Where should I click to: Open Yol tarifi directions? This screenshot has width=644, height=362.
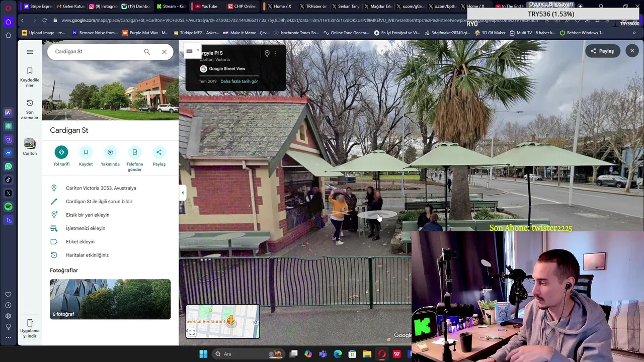[61, 156]
